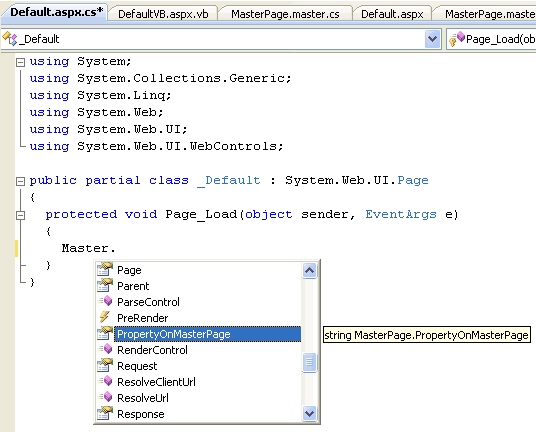Click the using System.Web; line
Image resolution: width=536 pixels, height=432 pixels.
[x=96, y=112]
